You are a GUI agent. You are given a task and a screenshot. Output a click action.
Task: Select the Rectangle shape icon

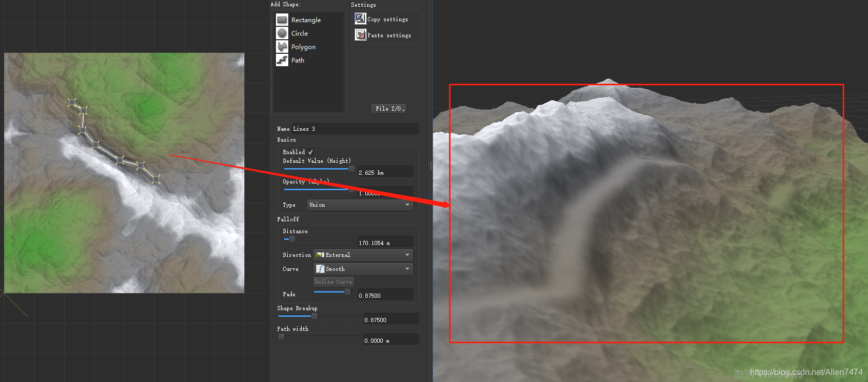(282, 20)
